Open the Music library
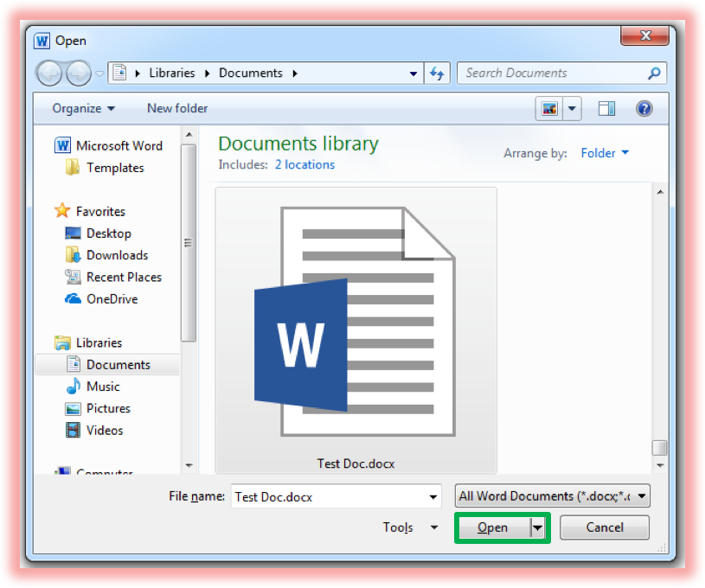Viewport: 705px width, 588px height. click(x=103, y=387)
